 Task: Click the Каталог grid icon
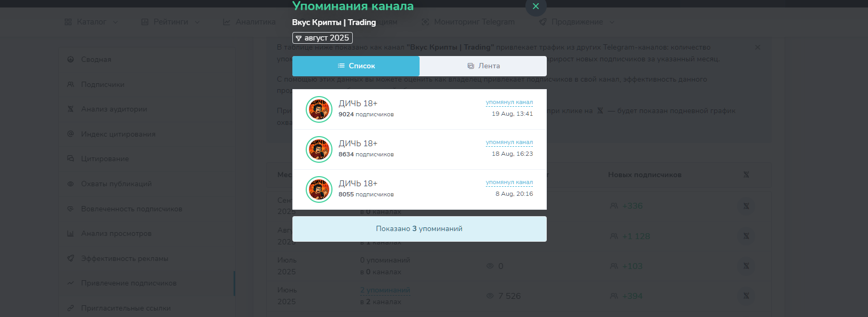click(68, 22)
